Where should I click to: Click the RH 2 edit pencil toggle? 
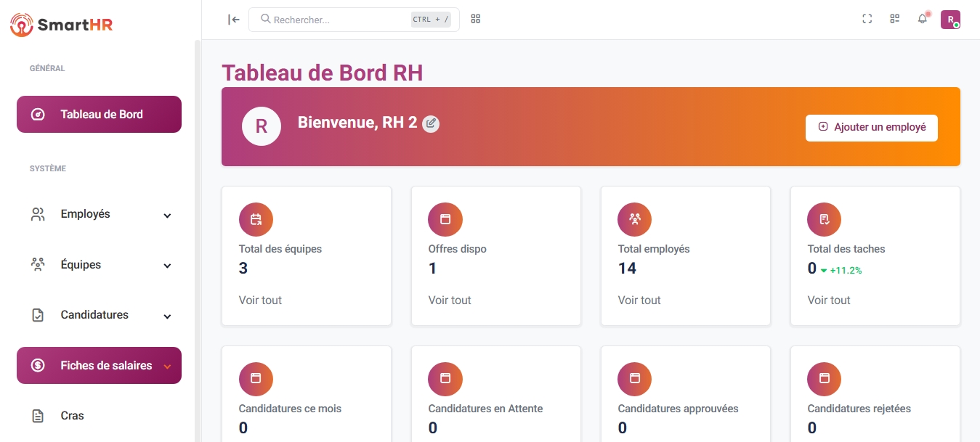point(431,123)
